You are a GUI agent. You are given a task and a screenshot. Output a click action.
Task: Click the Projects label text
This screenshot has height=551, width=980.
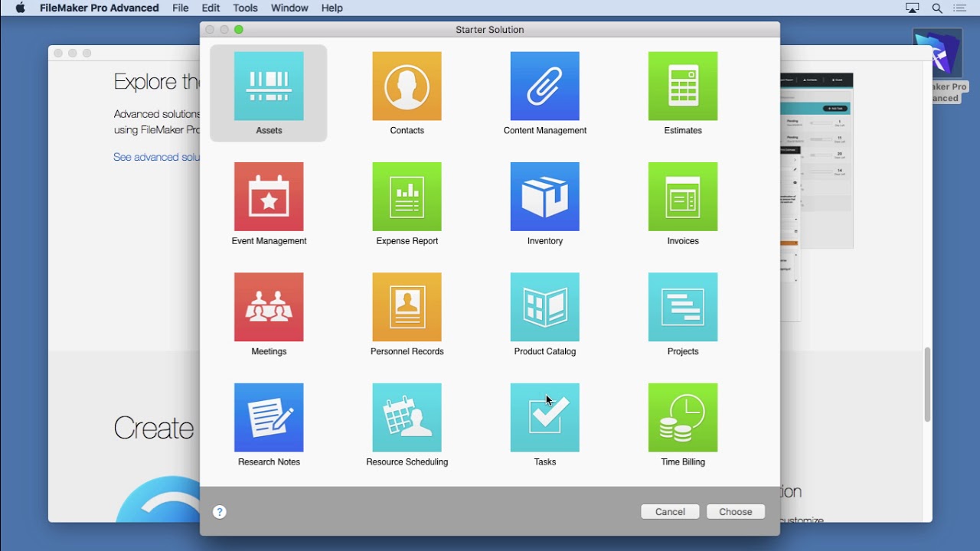click(x=683, y=352)
